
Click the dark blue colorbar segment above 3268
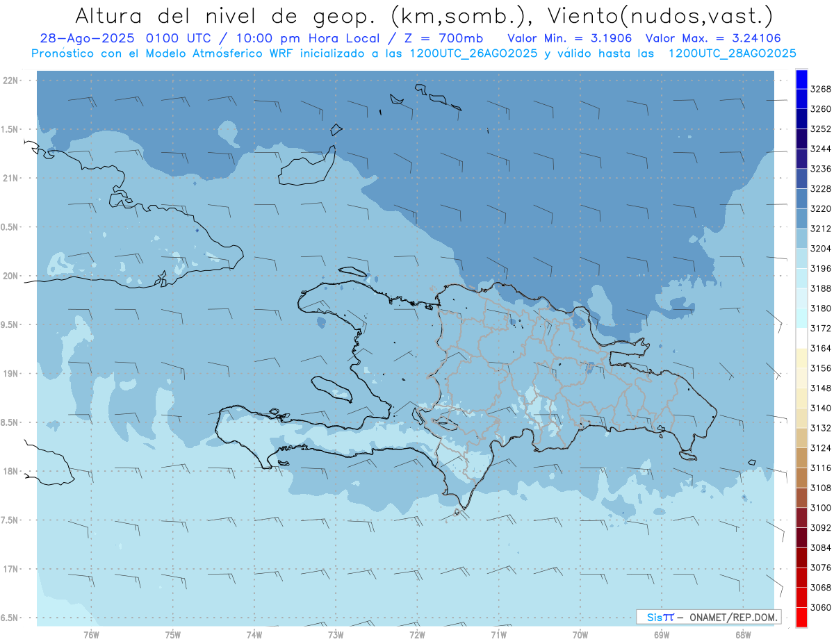coord(801,79)
